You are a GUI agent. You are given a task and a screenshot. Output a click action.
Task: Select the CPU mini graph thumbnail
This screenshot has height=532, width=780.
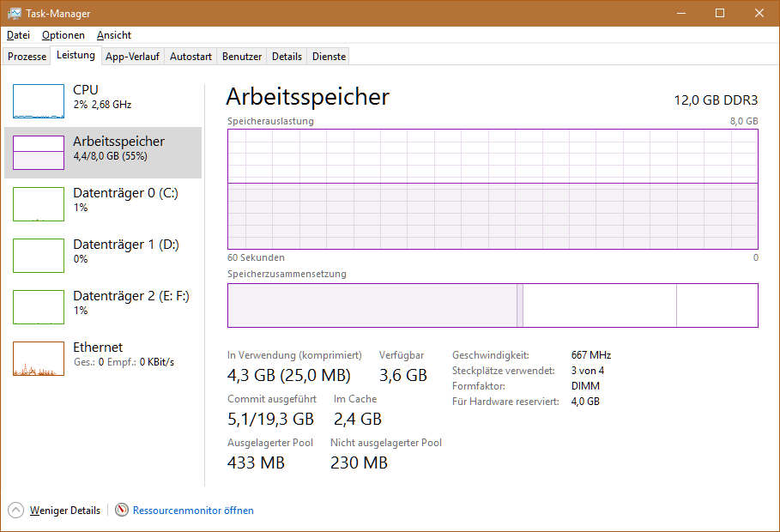pyautogui.click(x=39, y=101)
